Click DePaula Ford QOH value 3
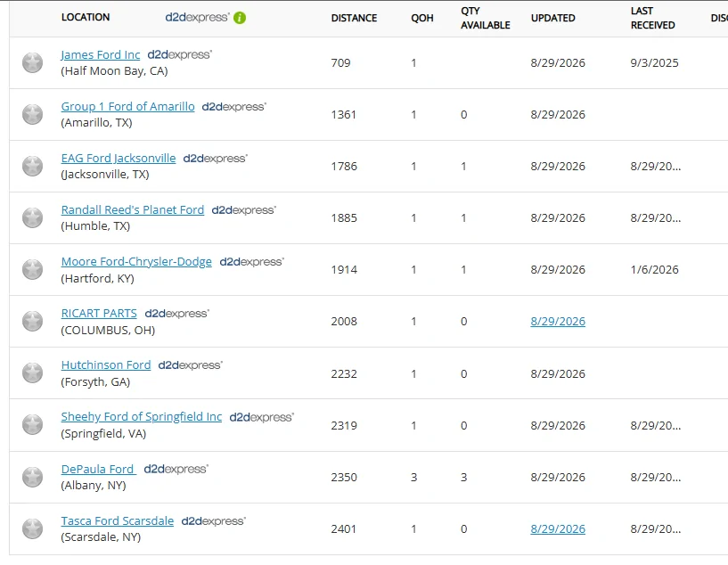728x565 pixels. [413, 478]
